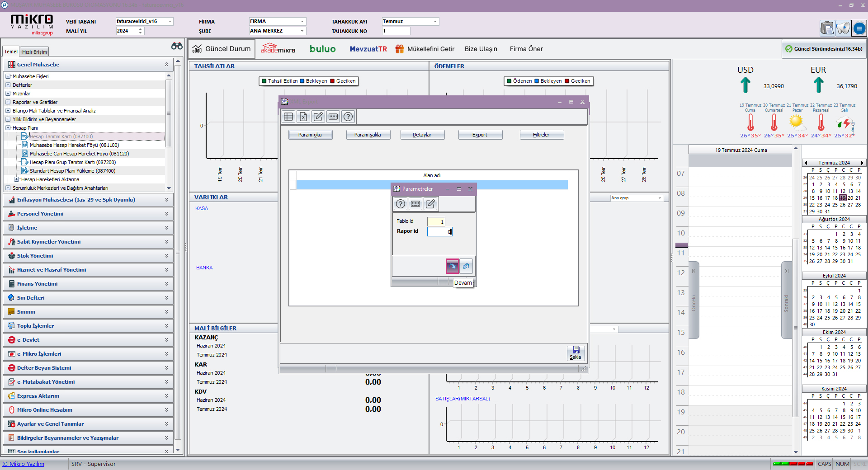This screenshot has height=470, width=868.
Task: Click the binoculars search icon in sidebar
Action: pyautogui.click(x=177, y=46)
